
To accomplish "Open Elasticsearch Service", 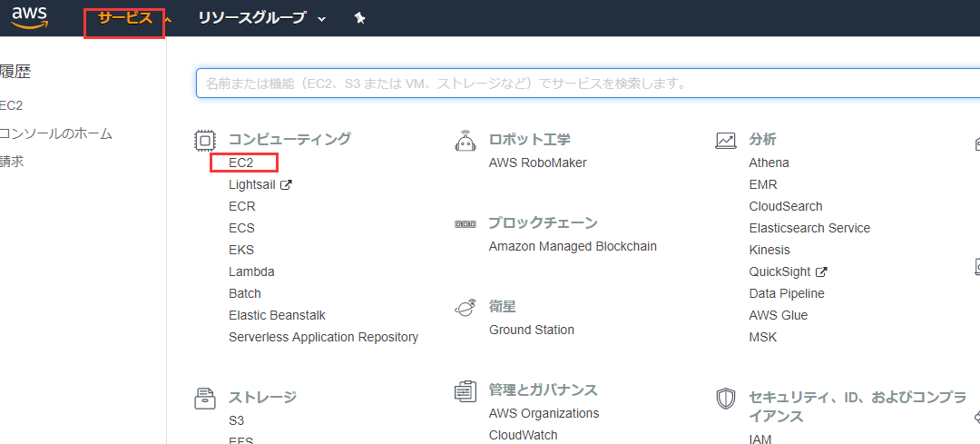I will (809, 228).
